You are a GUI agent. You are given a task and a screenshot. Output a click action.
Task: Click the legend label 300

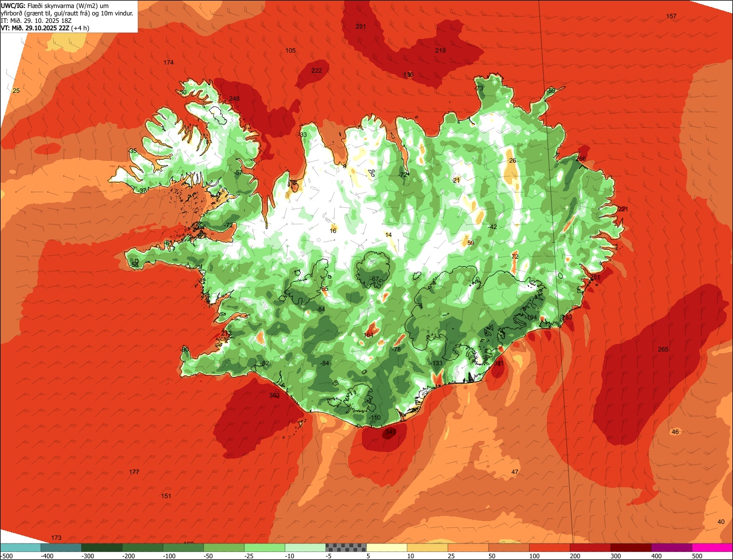(616, 555)
